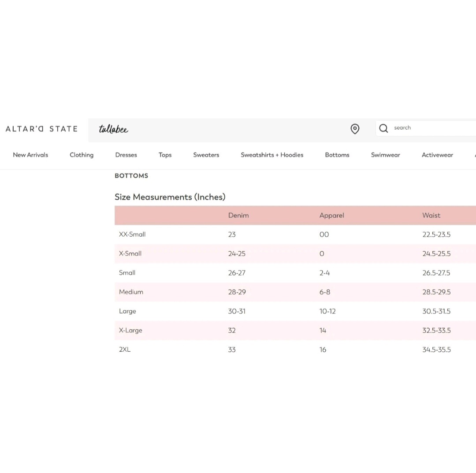This screenshot has height=473, width=476.
Task: Go to the Altar'd State logo homepage
Action: [x=41, y=129]
